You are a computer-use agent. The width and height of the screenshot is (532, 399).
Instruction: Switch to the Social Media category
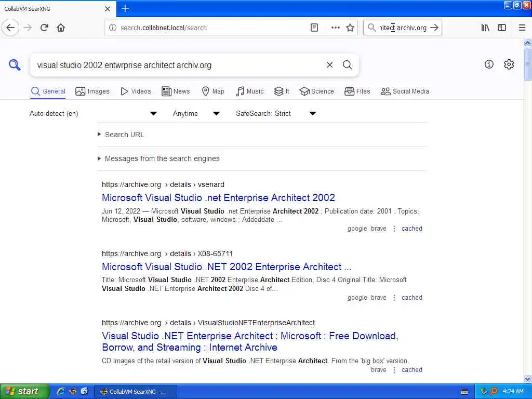(x=405, y=91)
